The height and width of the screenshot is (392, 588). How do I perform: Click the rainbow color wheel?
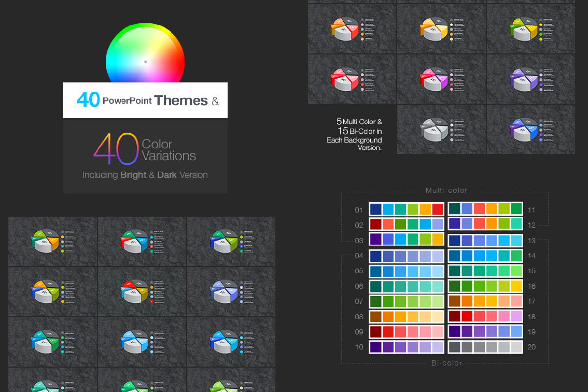click(x=145, y=52)
